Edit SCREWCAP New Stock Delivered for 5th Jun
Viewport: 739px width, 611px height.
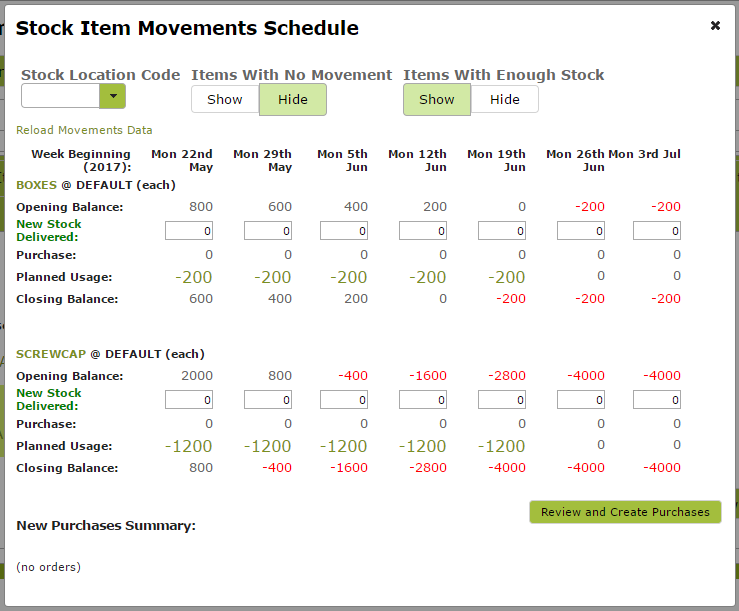click(x=344, y=400)
